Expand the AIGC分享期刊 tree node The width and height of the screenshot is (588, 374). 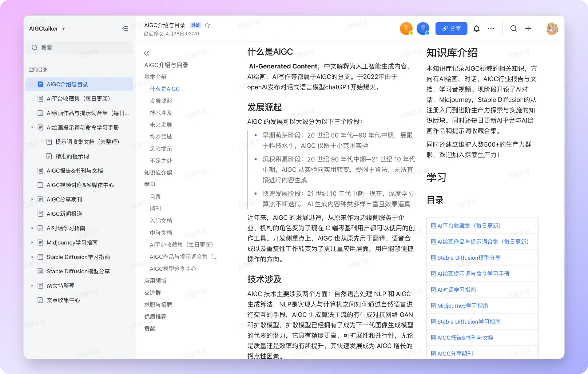click(32, 199)
